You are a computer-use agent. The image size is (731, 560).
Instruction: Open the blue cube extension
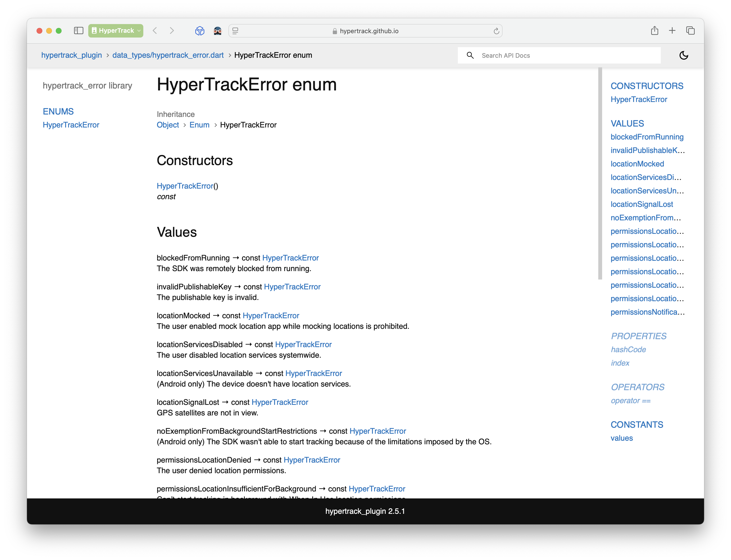[x=200, y=31]
